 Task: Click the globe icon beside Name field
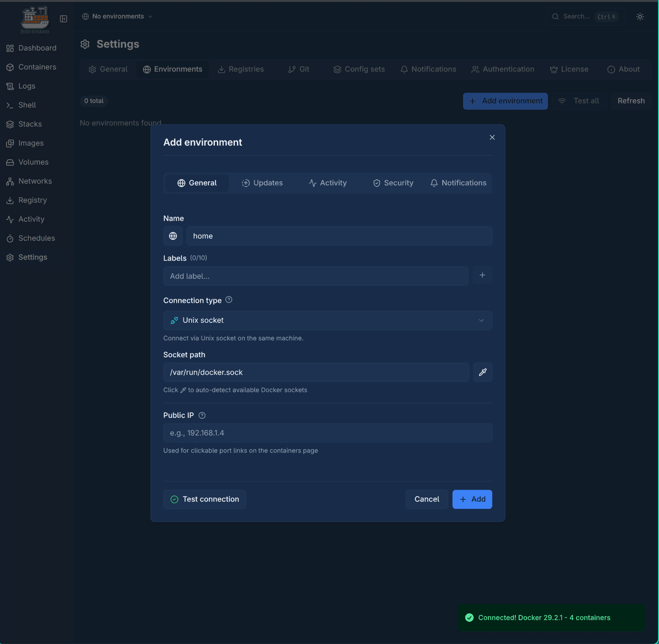coord(173,236)
